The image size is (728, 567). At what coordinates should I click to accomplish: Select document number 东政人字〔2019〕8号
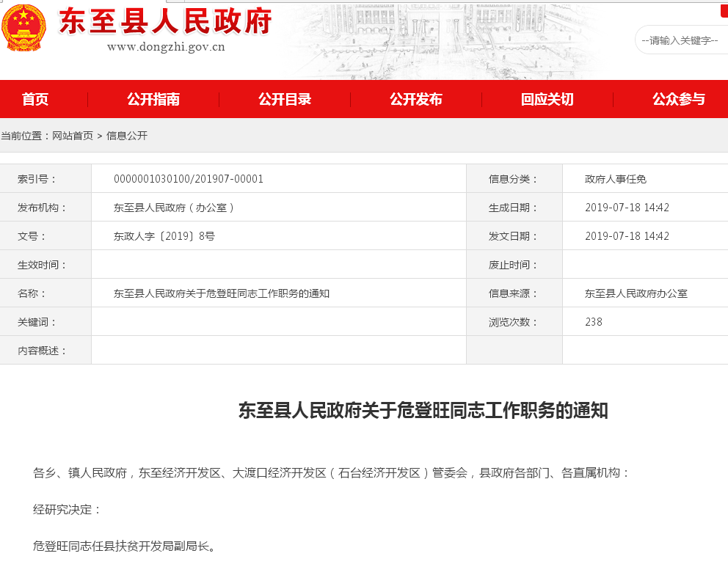point(164,236)
